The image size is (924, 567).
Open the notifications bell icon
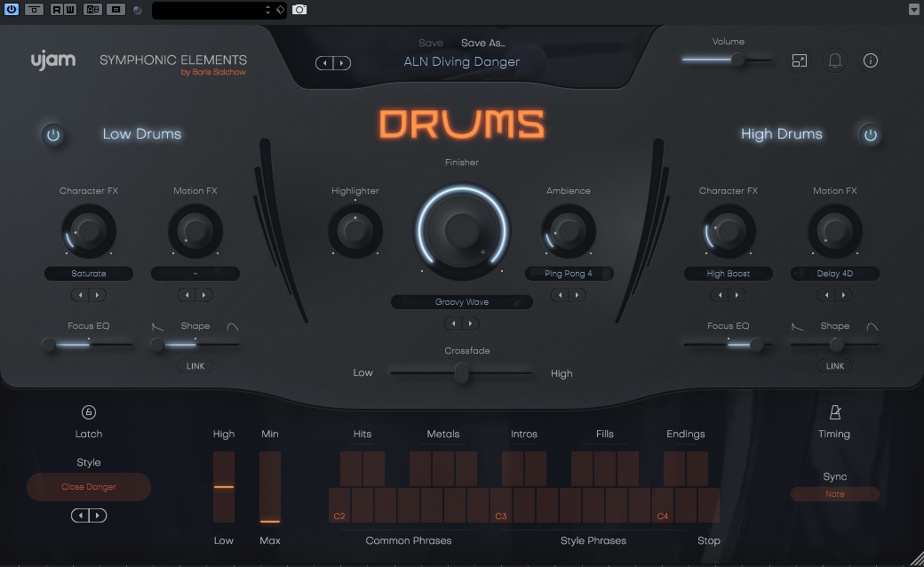835,60
